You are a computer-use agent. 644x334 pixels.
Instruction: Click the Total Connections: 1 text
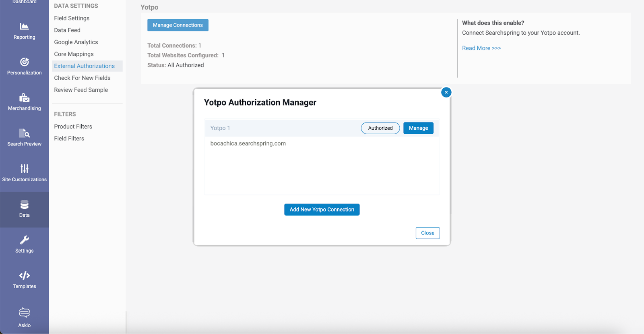click(174, 46)
